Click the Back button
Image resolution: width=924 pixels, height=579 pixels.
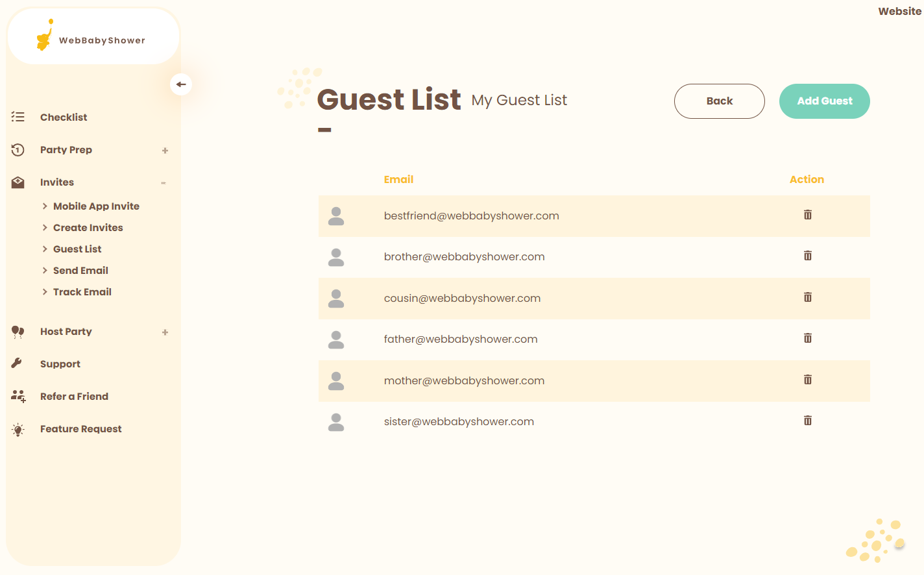[x=719, y=101]
